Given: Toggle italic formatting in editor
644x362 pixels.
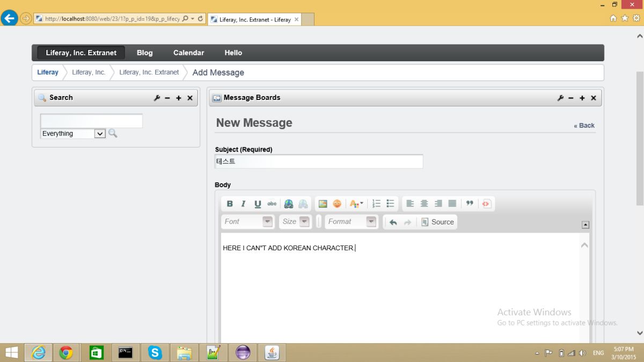Looking at the screenshot, I should click(243, 204).
